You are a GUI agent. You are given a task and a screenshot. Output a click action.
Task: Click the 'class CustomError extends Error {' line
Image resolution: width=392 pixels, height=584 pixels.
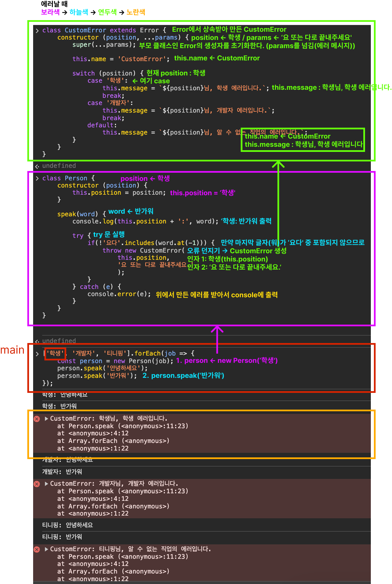tap(104, 30)
